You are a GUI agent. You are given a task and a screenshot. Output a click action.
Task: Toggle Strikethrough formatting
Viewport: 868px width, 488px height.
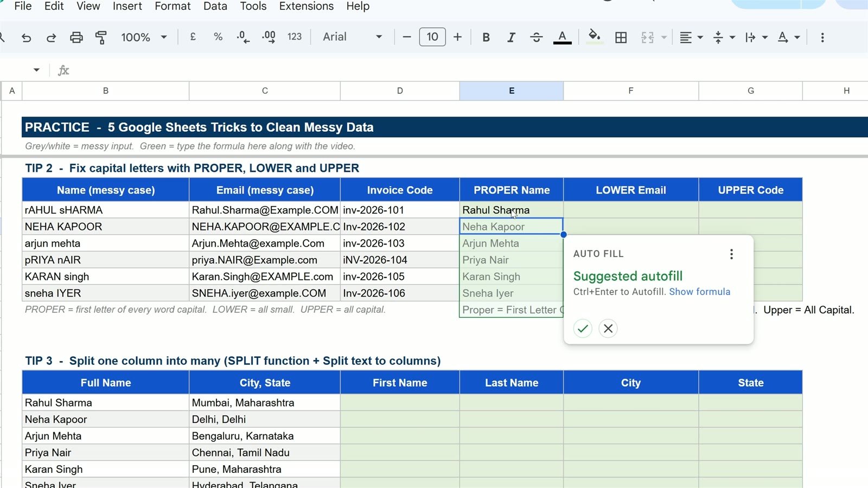[537, 37]
